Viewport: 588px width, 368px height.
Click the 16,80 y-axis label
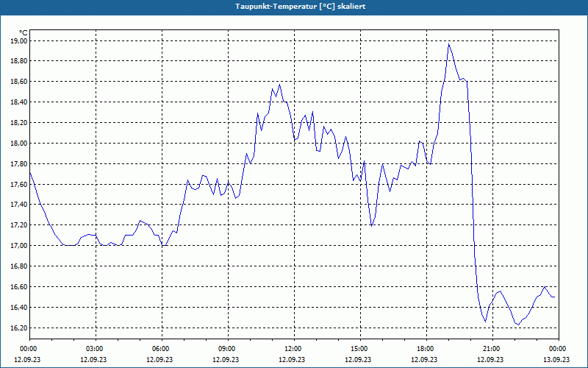point(21,266)
